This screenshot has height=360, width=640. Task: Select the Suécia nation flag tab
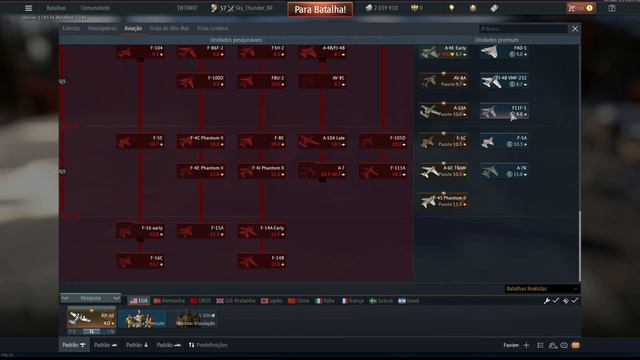point(381,301)
